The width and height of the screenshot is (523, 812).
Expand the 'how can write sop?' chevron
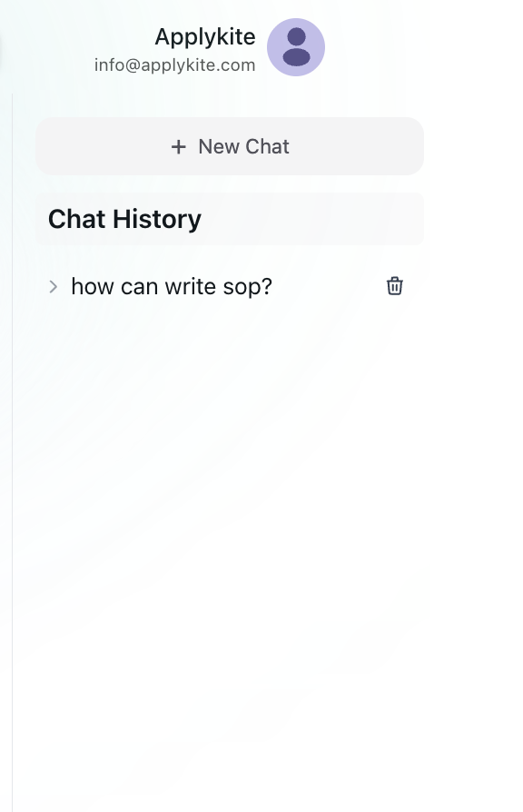tap(53, 286)
